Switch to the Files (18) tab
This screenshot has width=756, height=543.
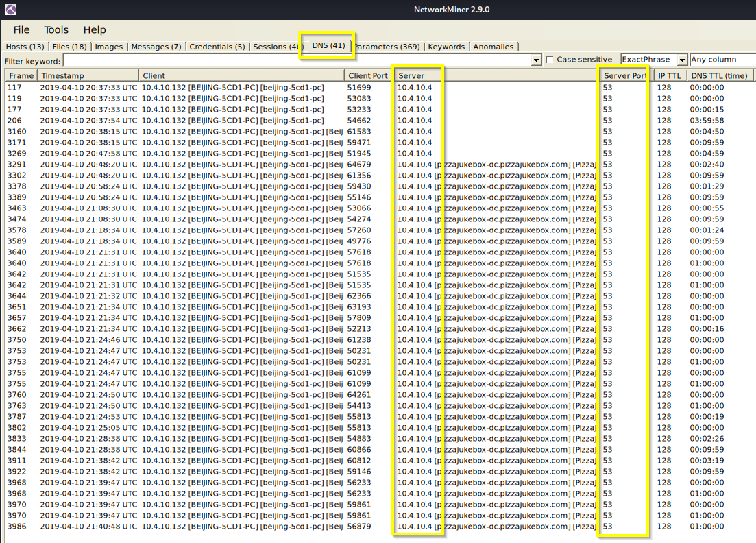(x=69, y=47)
